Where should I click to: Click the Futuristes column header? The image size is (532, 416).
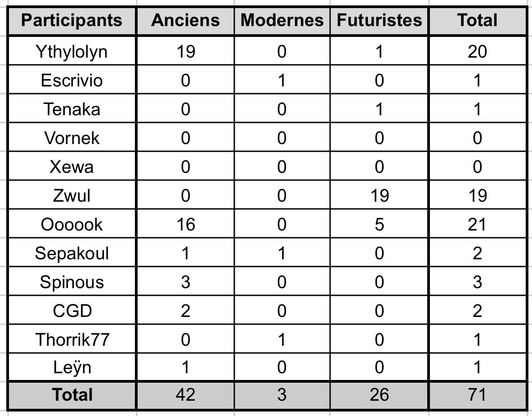pyautogui.click(x=379, y=20)
